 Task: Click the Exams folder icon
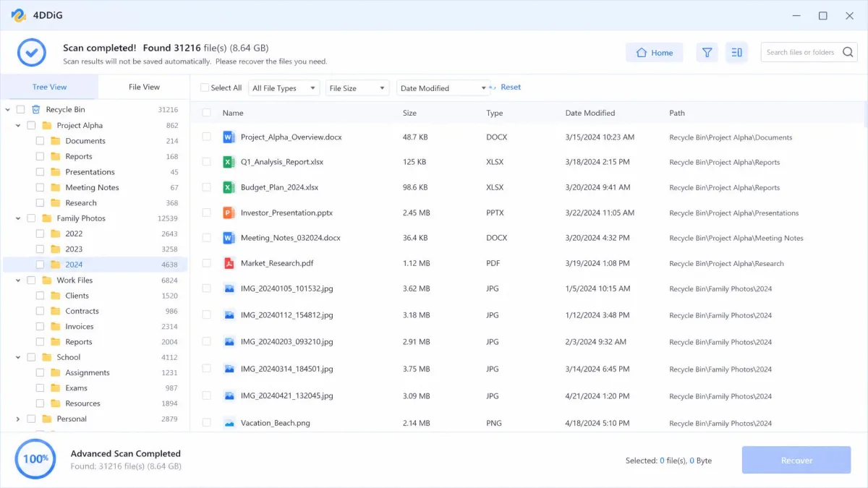point(56,388)
